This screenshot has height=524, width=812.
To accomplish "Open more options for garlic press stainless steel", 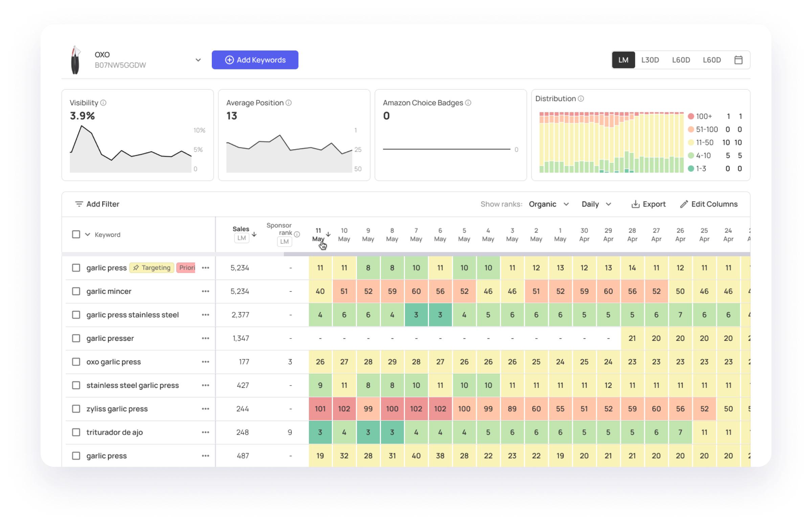I will [x=205, y=315].
